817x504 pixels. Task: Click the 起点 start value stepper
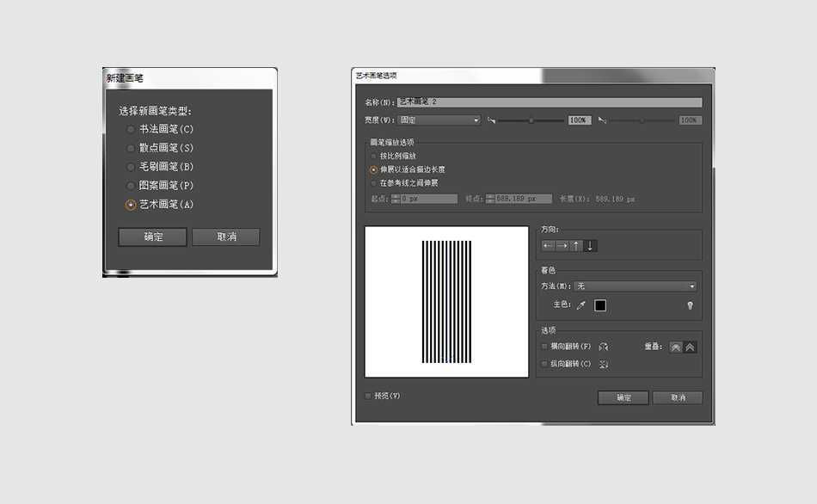396,199
